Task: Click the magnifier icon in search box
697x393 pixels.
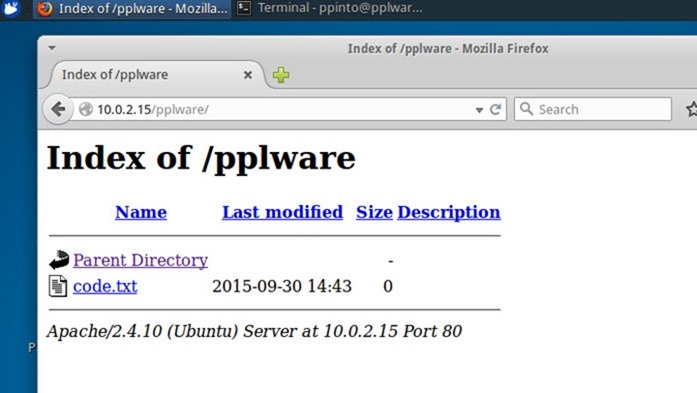Action: pos(526,108)
